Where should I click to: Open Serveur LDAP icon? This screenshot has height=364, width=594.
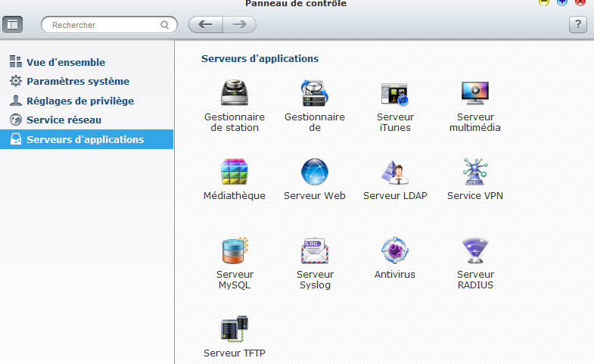point(395,173)
